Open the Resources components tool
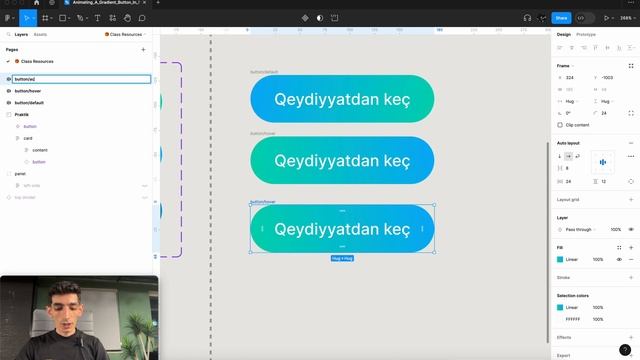This screenshot has height=360, width=640. (x=112, y=18)
